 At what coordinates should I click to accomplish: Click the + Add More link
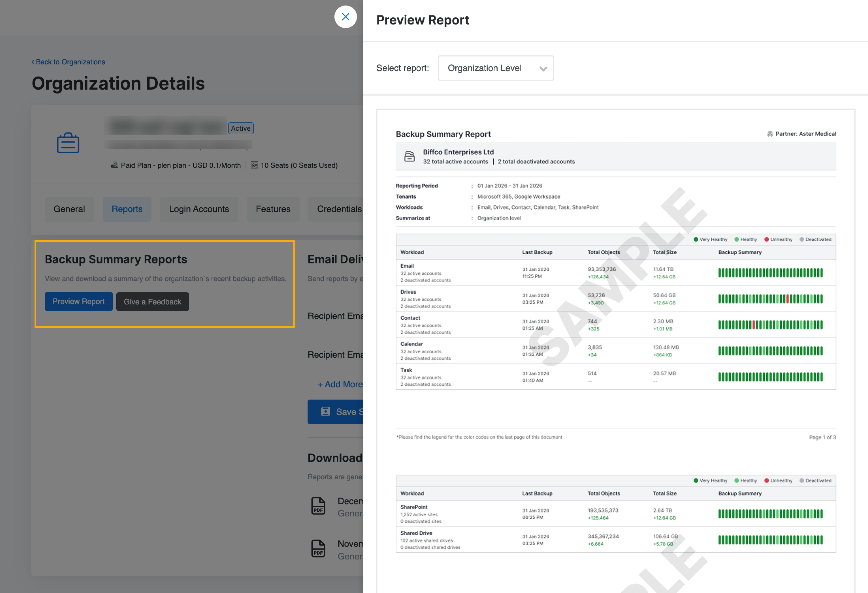point(339,384)
